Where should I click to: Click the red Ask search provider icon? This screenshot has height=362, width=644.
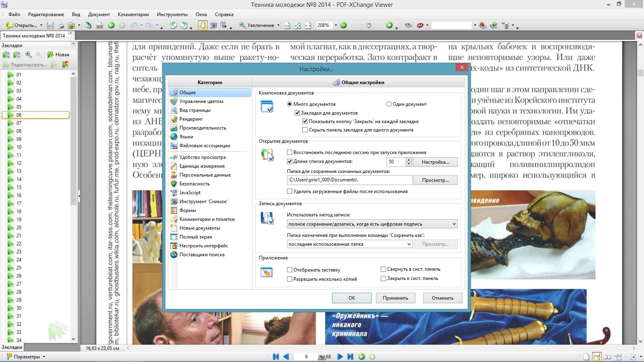[420, 25]
